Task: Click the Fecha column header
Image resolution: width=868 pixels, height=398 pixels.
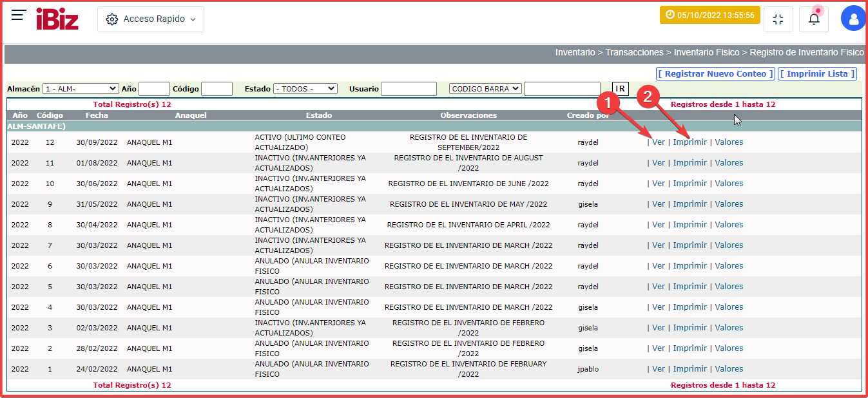Action: 97,115
